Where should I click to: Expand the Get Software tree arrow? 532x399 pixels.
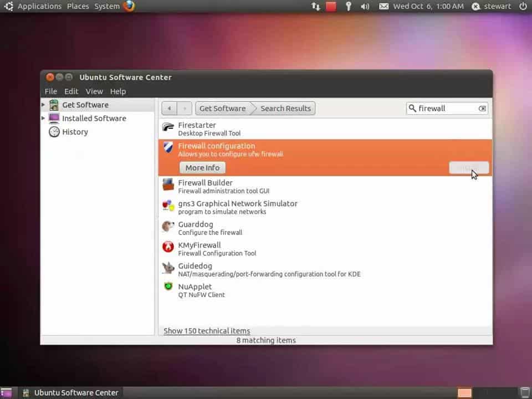click(43, 105)
